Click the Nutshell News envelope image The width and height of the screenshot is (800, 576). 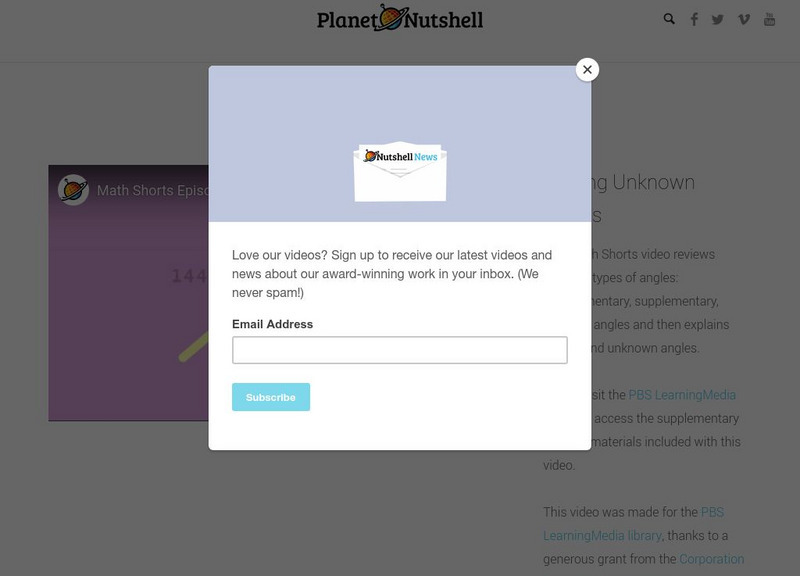pos(400,171)
